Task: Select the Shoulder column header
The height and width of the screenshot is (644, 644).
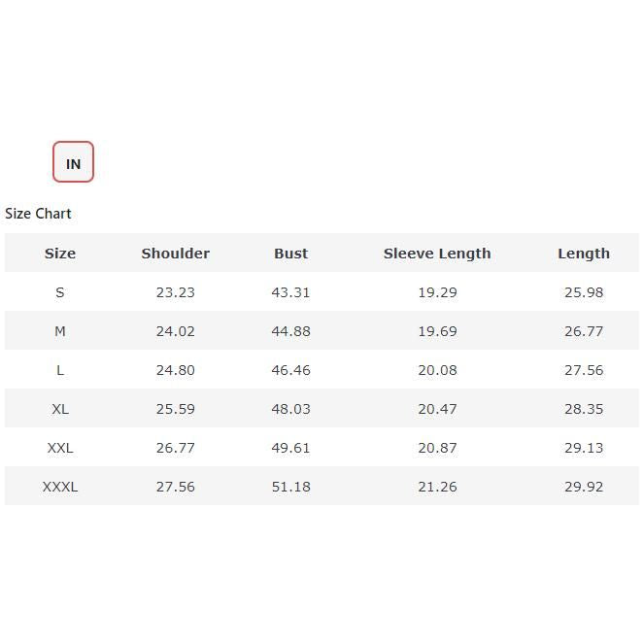Action: [x=176, y=254]
